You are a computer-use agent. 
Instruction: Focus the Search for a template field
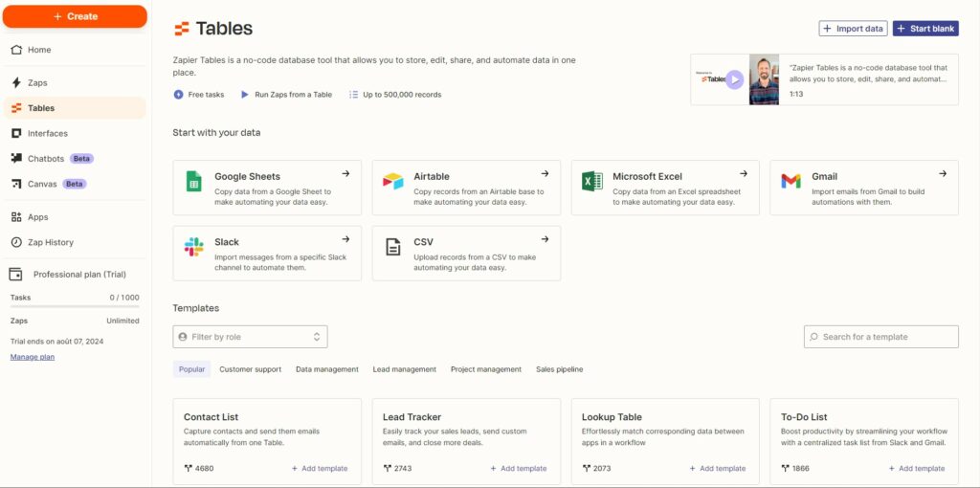click(881, 337)
